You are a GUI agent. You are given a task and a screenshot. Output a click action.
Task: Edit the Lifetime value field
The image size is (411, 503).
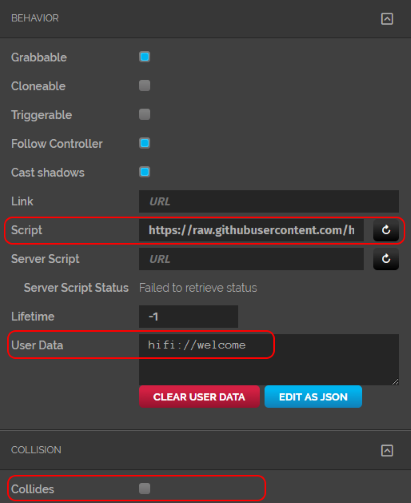(188, 316)
